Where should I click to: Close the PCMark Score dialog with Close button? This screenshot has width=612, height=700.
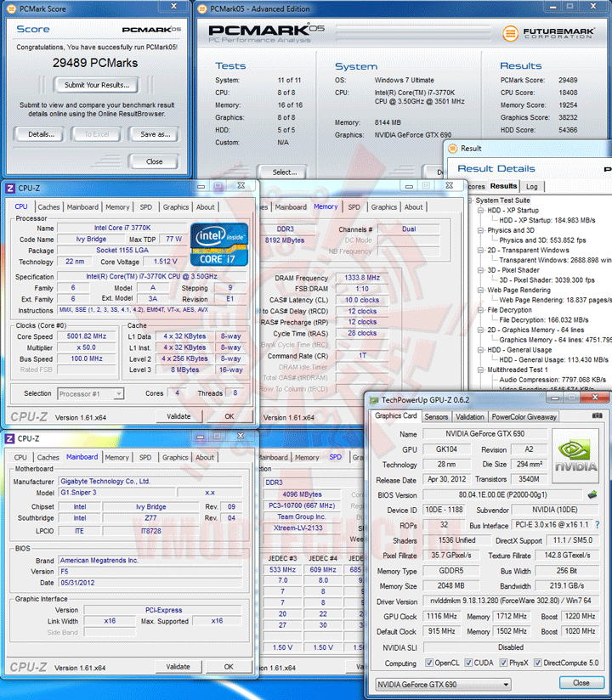pyautogui.click(x=154, y=161)
